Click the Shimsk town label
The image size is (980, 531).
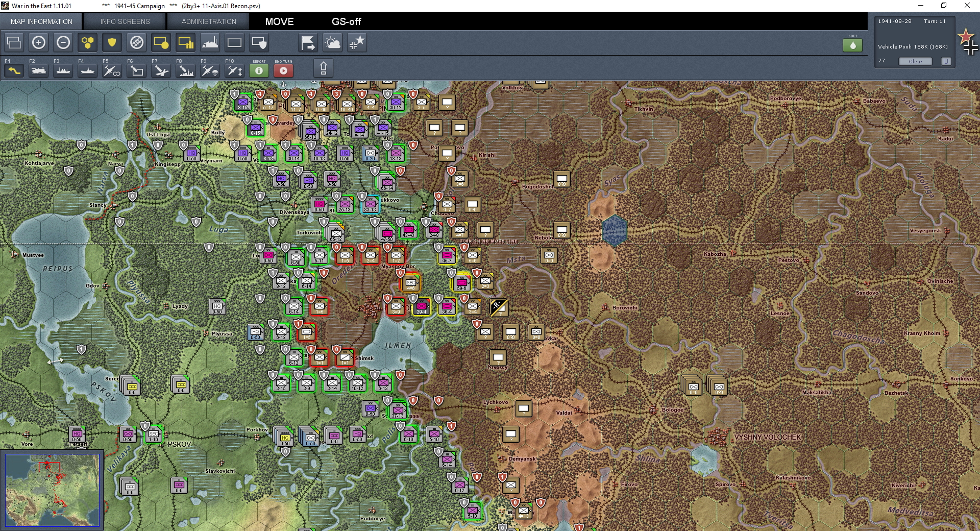pos(364,358)
